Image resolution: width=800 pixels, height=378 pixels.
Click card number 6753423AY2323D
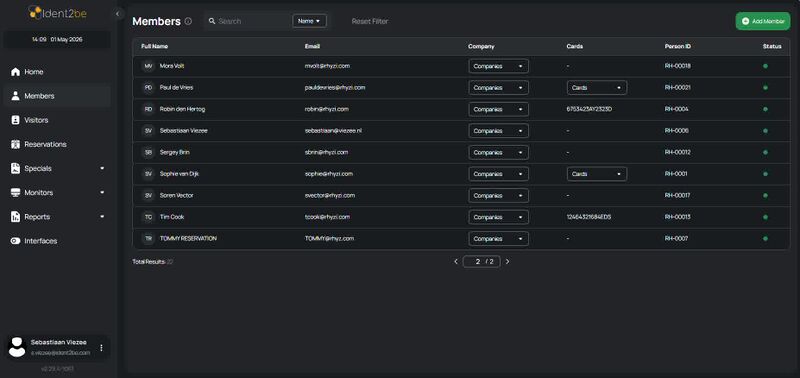tap(589, 109)
